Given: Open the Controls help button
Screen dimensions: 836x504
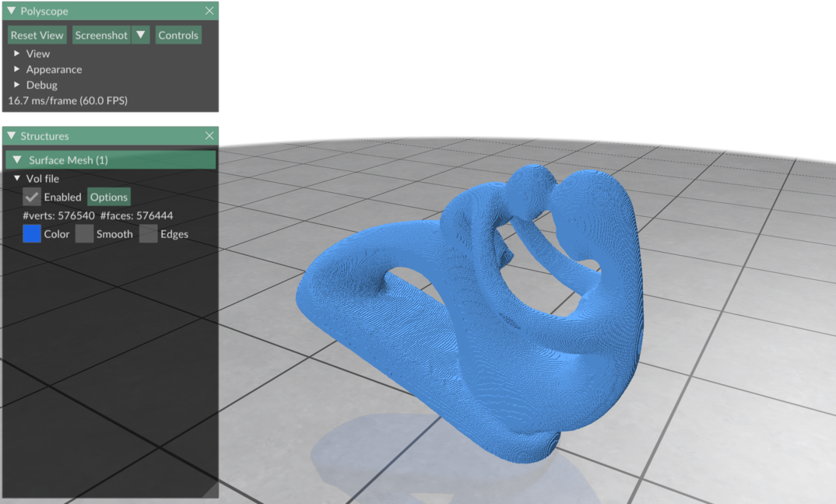Looking at the screenshot, I should point(178,35).
